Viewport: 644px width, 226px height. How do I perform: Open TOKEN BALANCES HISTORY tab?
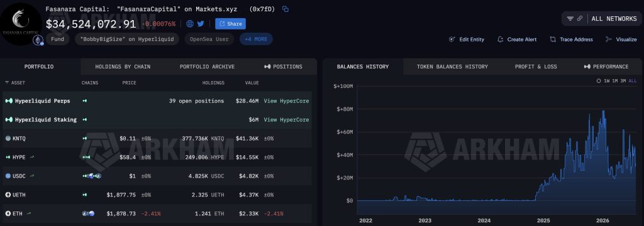452,67
